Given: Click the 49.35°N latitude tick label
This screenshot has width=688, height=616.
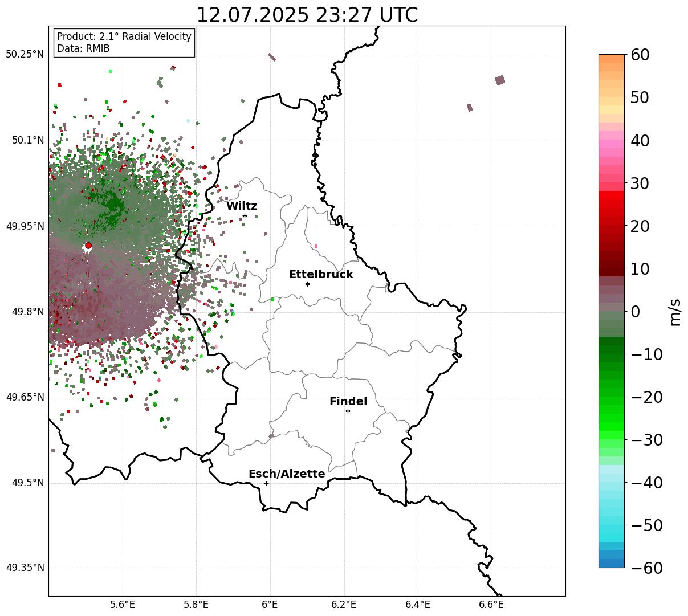Looking at the screenshot, I should coord(25,568).
